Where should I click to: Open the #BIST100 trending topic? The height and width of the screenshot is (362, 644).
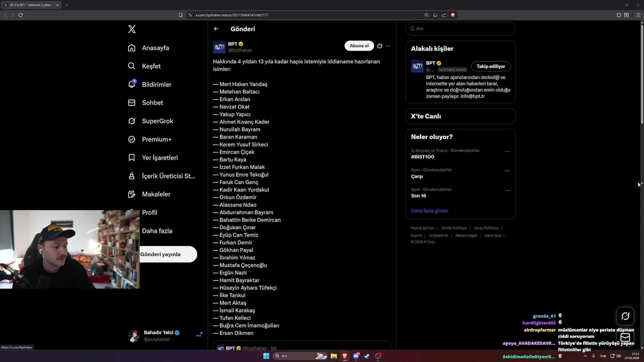[423, 157]
